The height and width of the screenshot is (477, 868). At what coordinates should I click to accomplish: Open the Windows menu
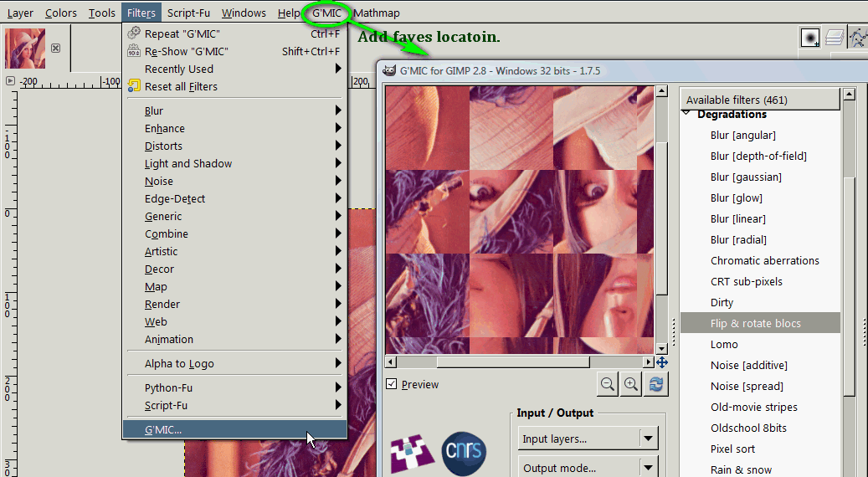[x=244, y=13]
